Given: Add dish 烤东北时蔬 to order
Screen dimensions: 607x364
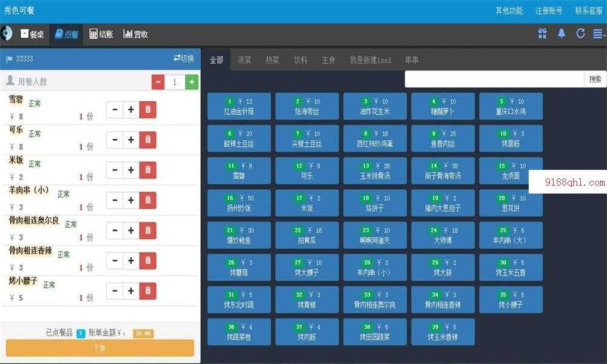Looking at the screenshot, I should click(x=239, y=300).
